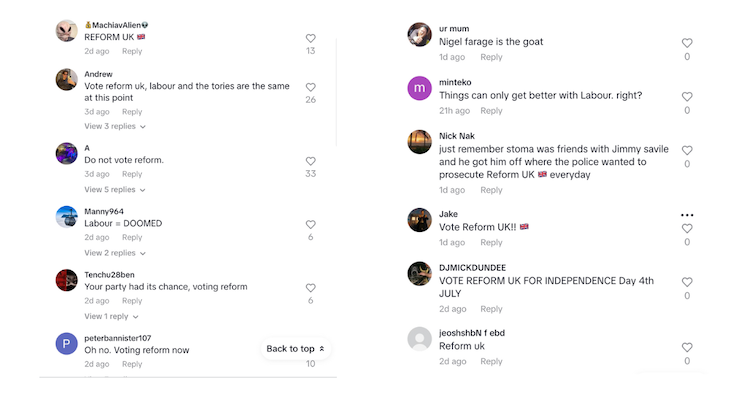Open MachiavAlien's profile picture
Viewport: 750px width, 394px height.
[x=66, y=31]
